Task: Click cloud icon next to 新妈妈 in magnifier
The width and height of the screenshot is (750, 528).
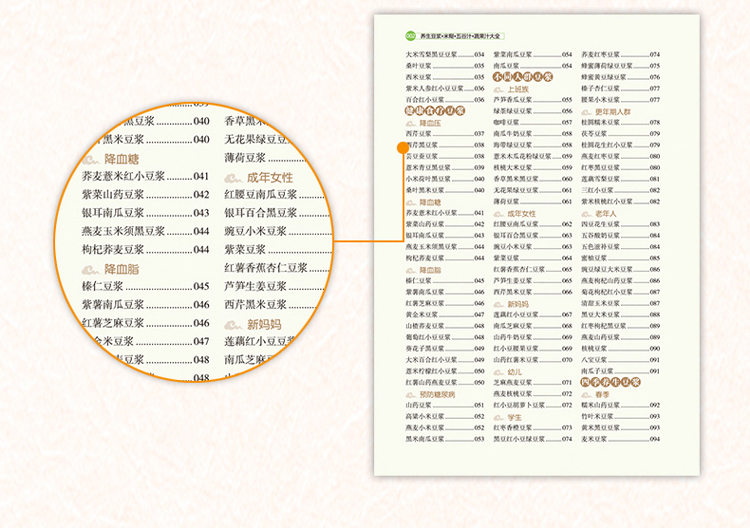Action: tap(233, 324)
